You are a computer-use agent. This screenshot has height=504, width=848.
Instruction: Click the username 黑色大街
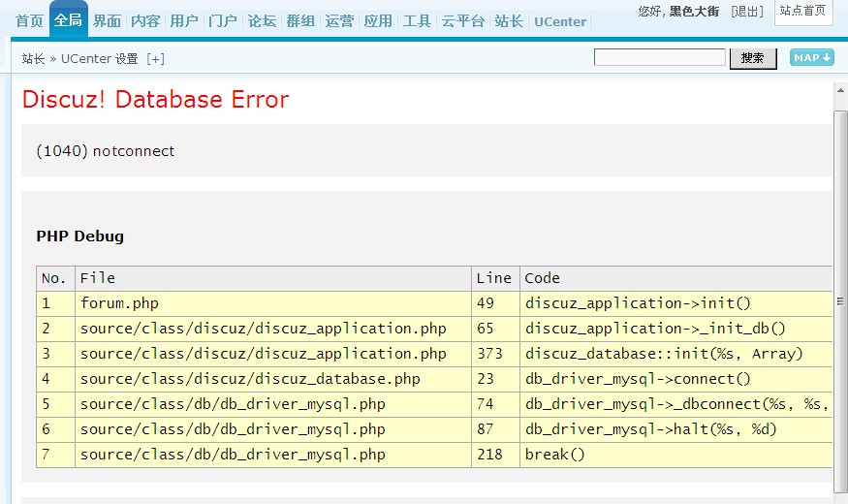click(x=694, y=12)
